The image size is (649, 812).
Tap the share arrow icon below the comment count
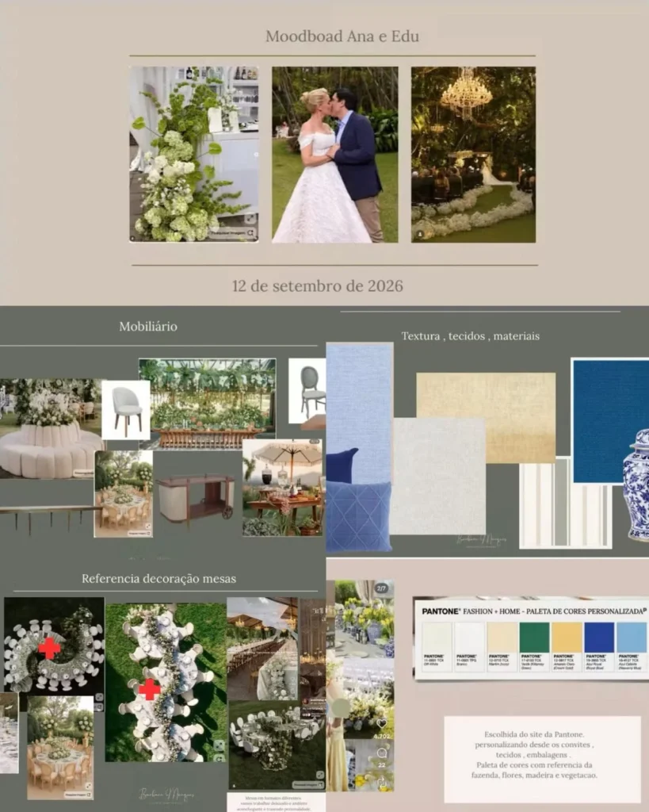(382, 782)
